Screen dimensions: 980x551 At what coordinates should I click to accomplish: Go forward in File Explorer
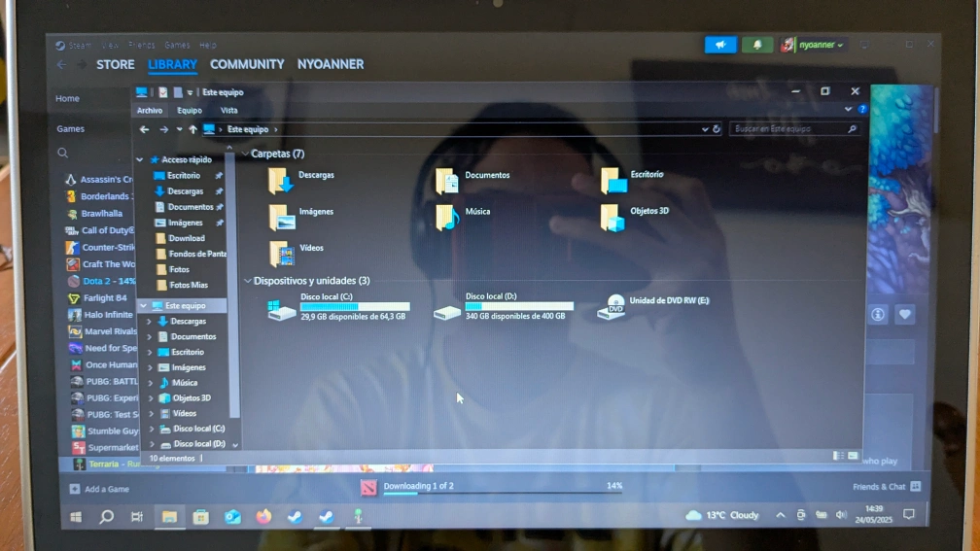point(163,129)
